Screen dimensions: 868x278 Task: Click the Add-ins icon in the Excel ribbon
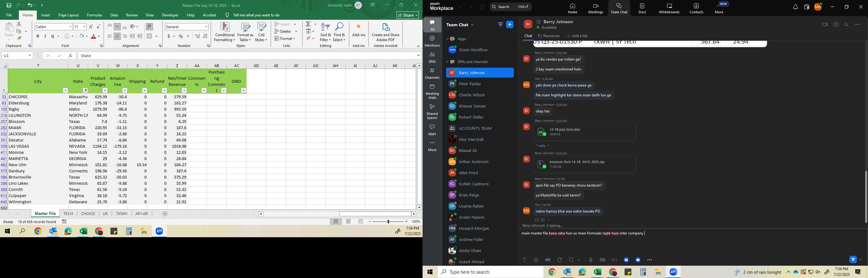(x=359, y=27)
